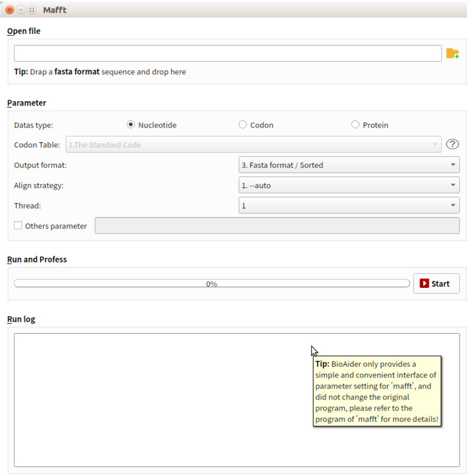The width and height of the screenshot is (467, 476).
Task: Close the Mafft window
Action: point(9,9)
